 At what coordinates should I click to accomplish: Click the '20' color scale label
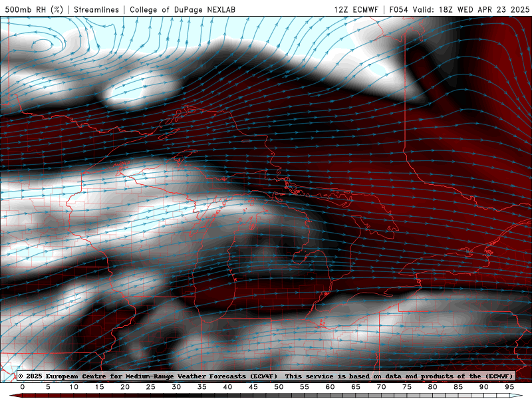pyautogui.click(x=125, y=387)
